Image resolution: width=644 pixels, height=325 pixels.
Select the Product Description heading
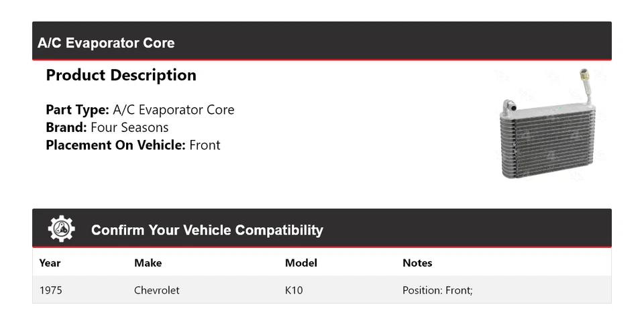[x=121, y=75]
